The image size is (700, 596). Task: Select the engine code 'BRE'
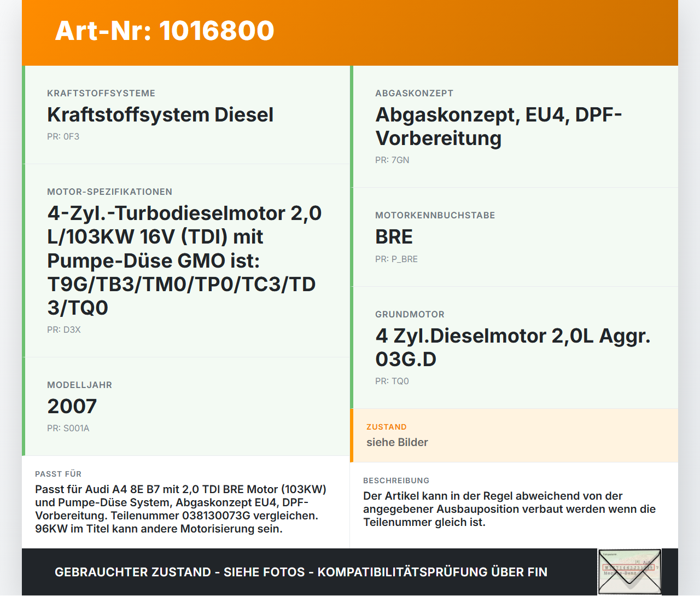[394, 237]
